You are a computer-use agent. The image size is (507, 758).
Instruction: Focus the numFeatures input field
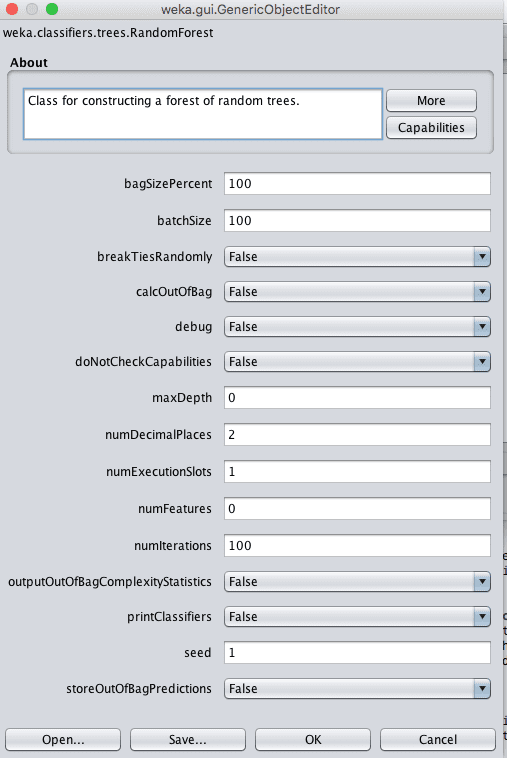(357, 509)
